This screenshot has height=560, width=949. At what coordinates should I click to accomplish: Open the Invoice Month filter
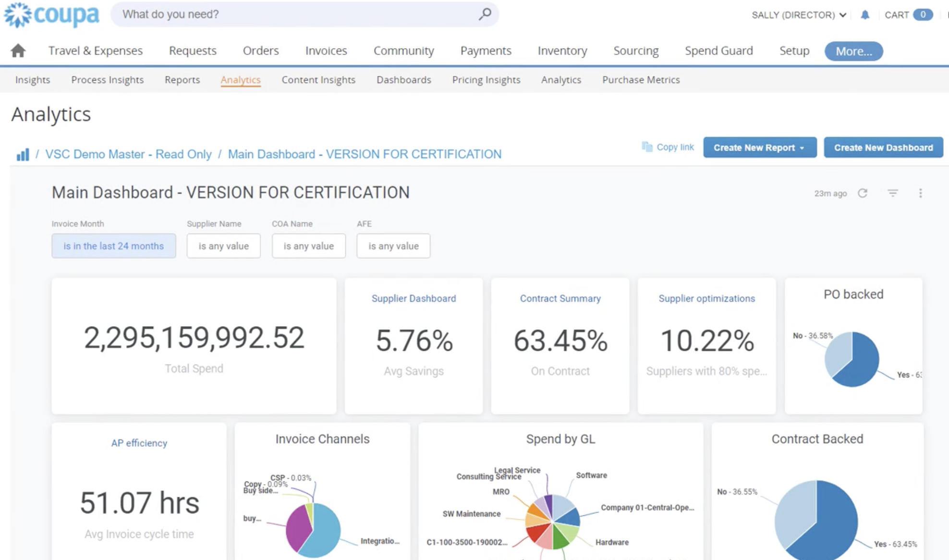tap(114, 246)
